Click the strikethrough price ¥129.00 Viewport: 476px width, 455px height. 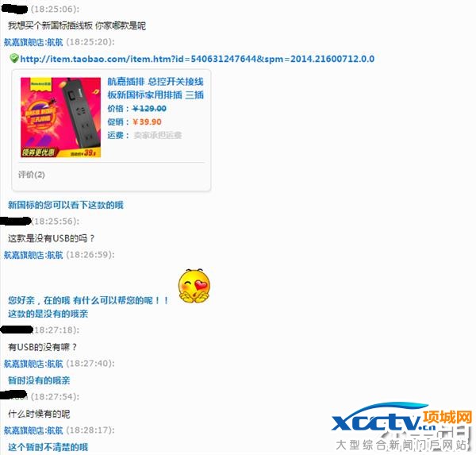coord(150,109)
